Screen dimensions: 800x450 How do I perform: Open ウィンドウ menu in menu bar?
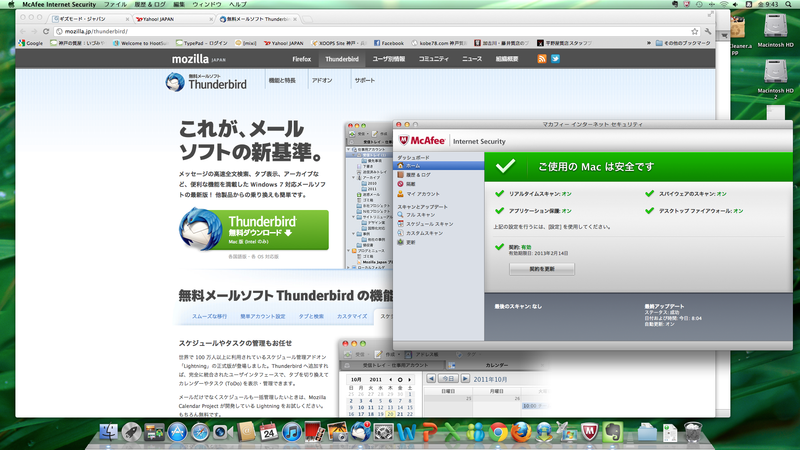[207, 4]
